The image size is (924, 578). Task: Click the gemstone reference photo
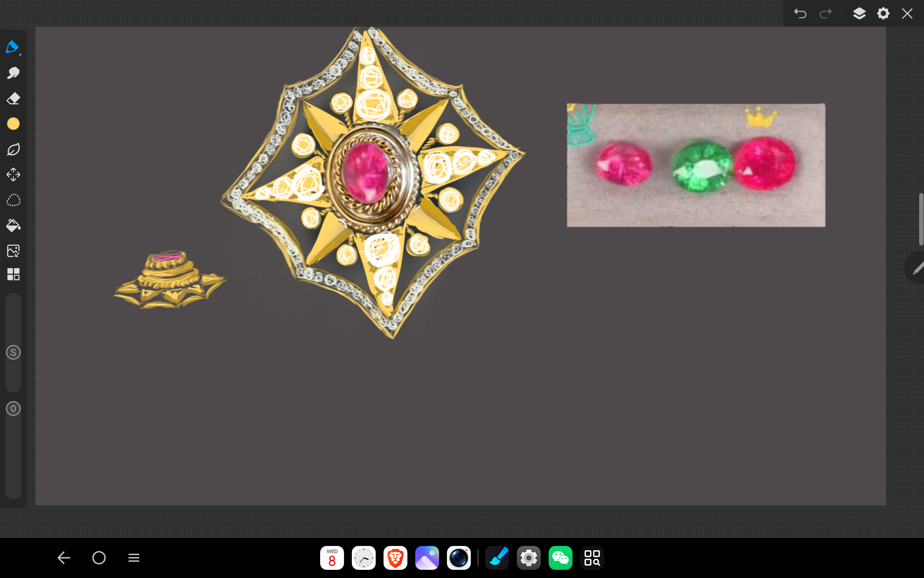click(696, 165)
